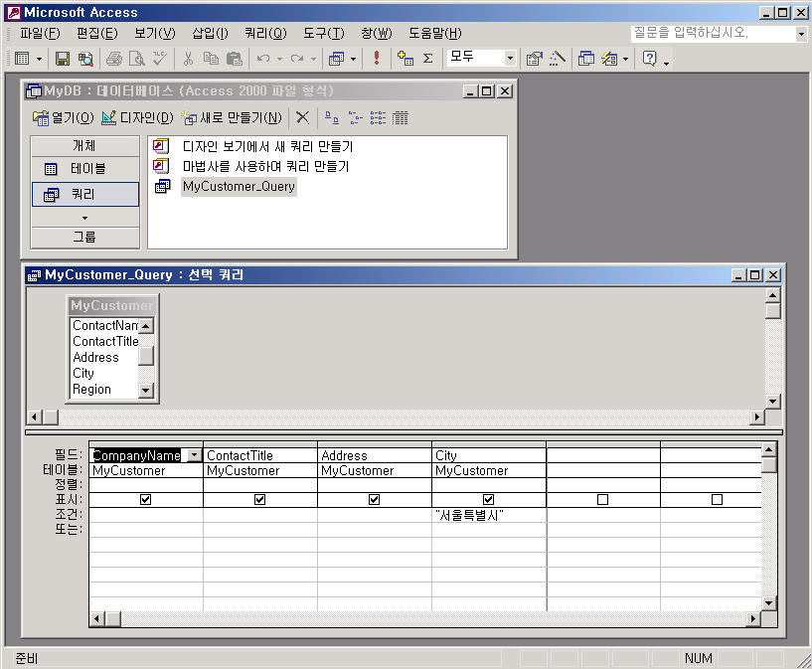Image resolution: width=812 pixels, height=669 pixels.
Task: Run the query with the exclamation icon
Action: point(377,58)
